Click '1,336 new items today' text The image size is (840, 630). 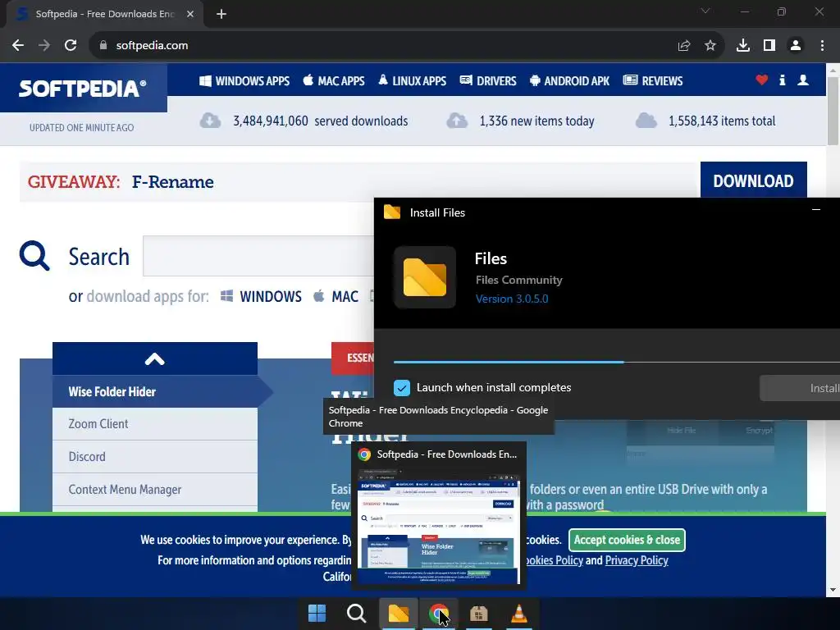tap(536, 121)
